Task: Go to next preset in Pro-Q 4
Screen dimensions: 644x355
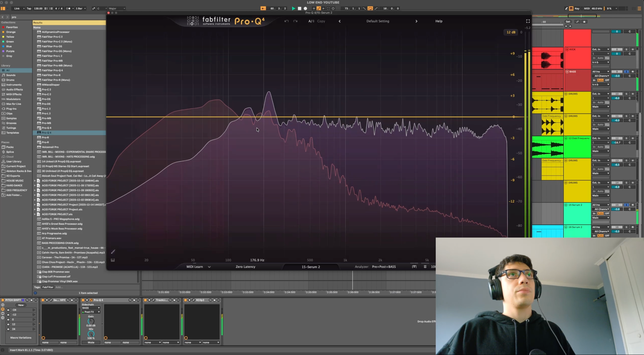Action: click(x=416, y=21)
